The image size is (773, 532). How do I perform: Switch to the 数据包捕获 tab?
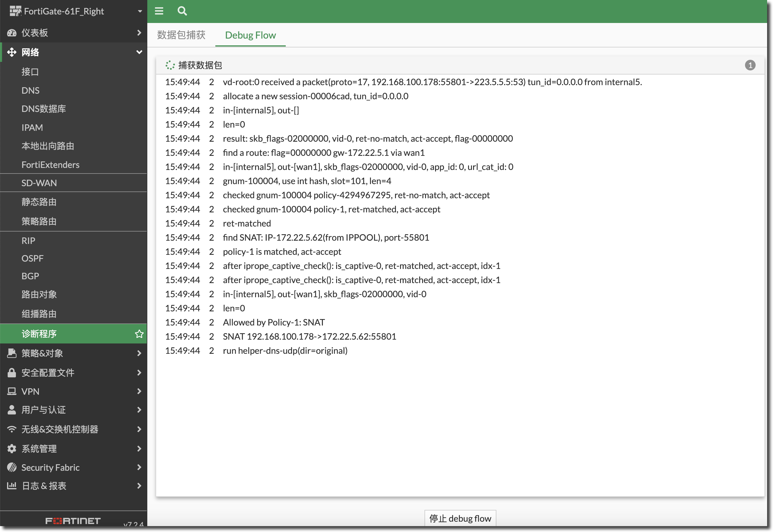(181, 35)
